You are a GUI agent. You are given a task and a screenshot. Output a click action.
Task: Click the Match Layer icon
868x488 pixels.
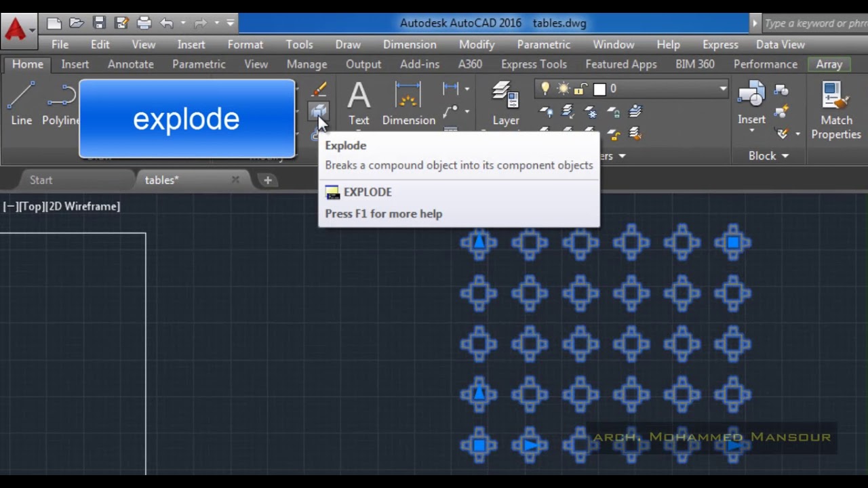[635, 134]
